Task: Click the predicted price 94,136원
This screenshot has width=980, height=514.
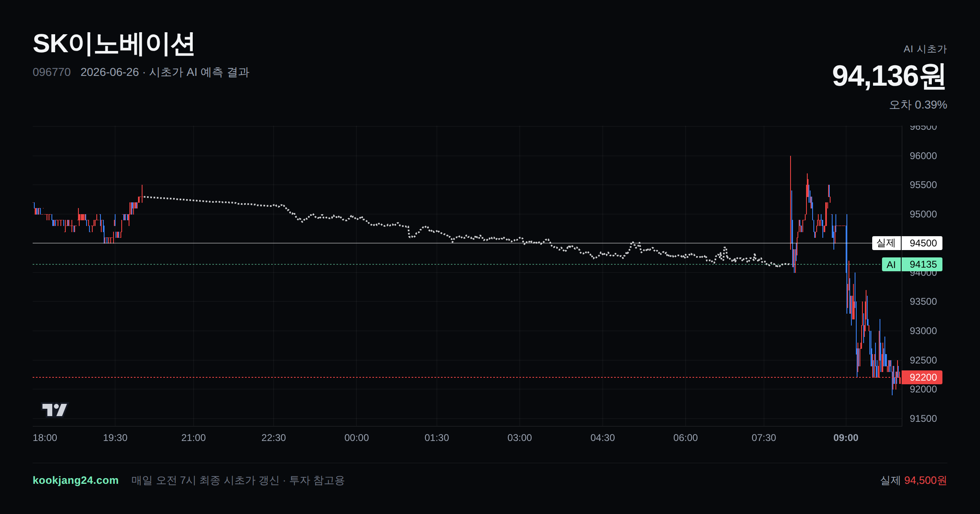Action: (x=889, y=76)
